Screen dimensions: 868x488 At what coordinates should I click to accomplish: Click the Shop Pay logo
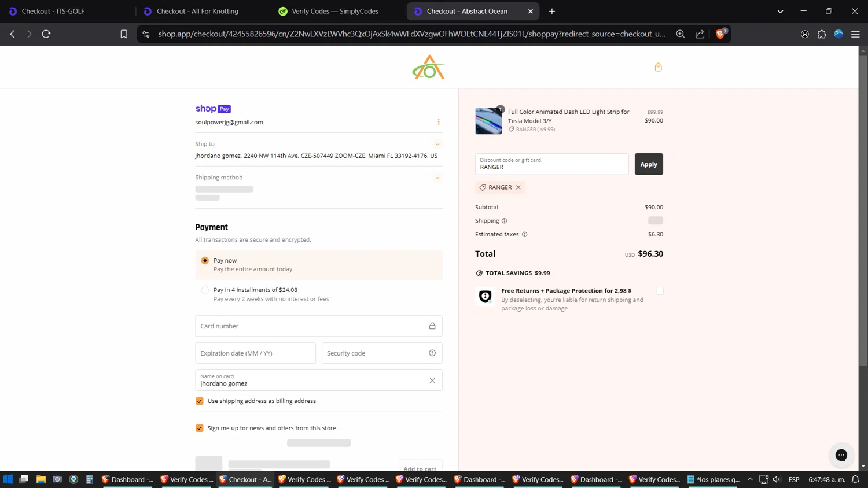click(x=213, y=109)
